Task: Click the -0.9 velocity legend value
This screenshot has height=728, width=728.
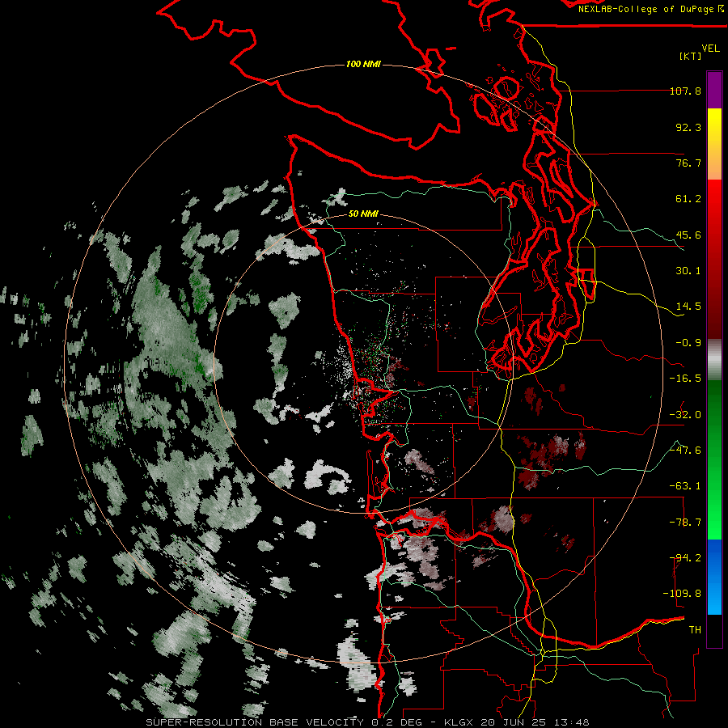Action: [x=688, y=343]
